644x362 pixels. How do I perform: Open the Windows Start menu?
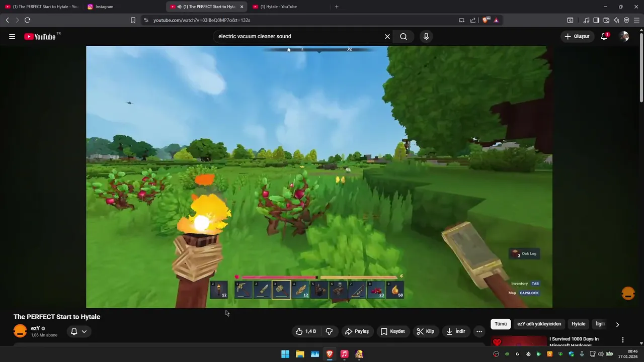coord(285,354)
